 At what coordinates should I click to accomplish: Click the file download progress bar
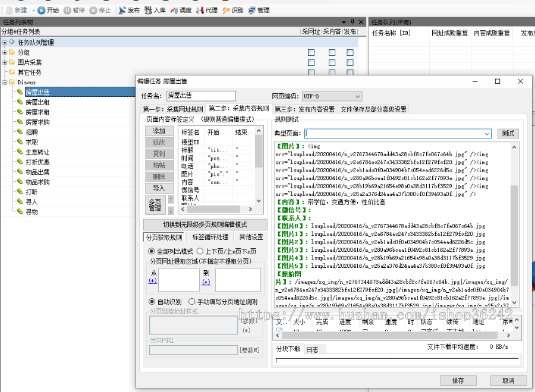point(397,360)
